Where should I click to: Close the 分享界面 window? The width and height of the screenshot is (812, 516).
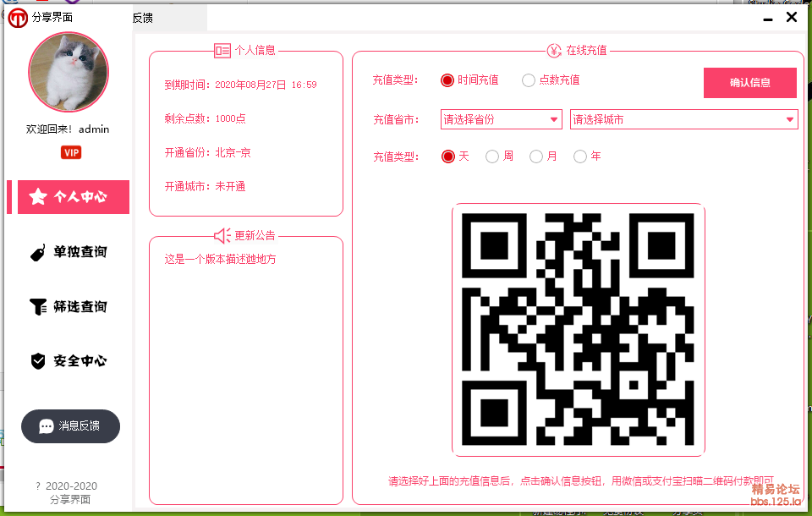coord(792,17)
